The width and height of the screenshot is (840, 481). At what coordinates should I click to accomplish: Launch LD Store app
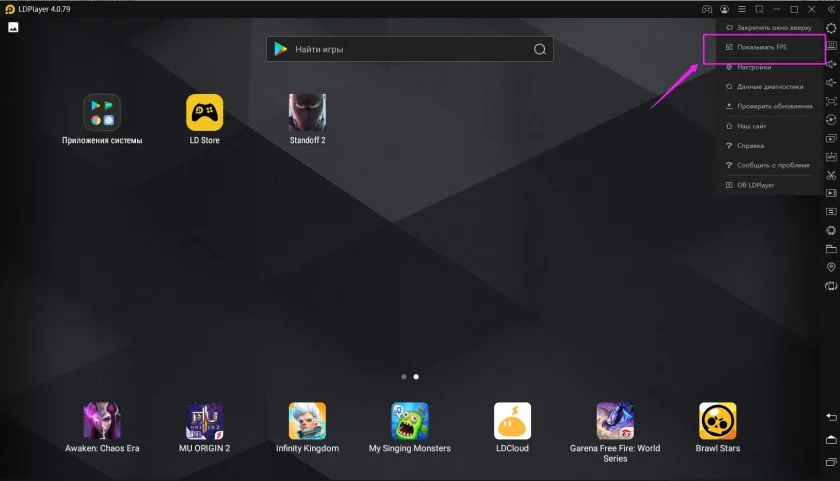[205, 119]
